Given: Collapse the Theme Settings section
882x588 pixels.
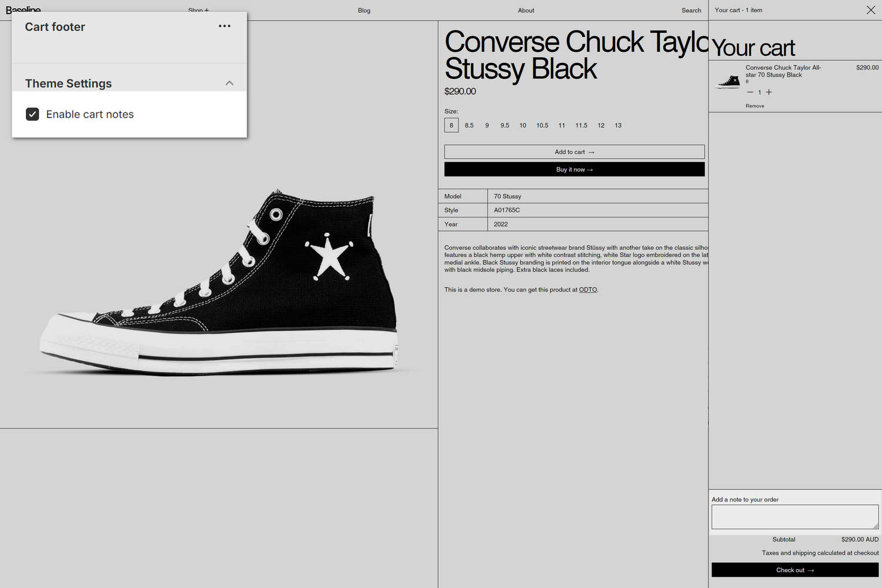Looking at the screenshot, I should 229,83.
